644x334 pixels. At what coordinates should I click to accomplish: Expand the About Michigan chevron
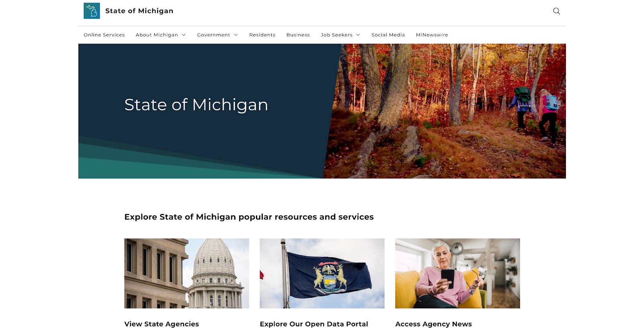click(184, 35)
